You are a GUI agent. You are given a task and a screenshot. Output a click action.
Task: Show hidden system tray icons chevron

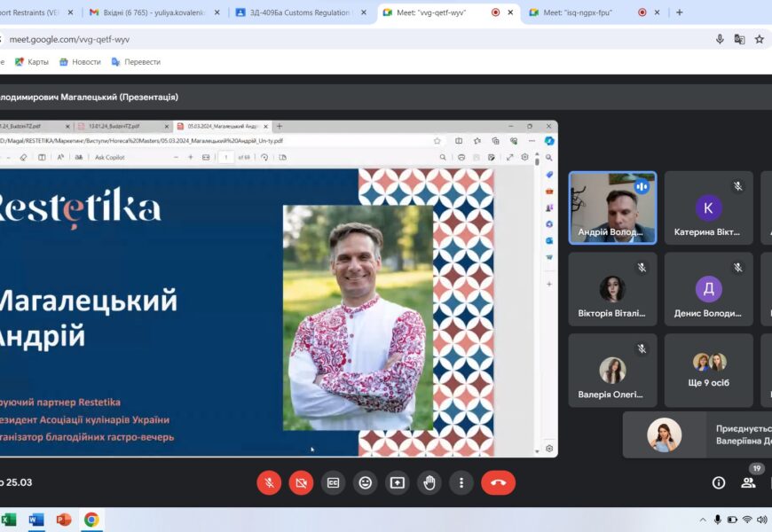704,520
